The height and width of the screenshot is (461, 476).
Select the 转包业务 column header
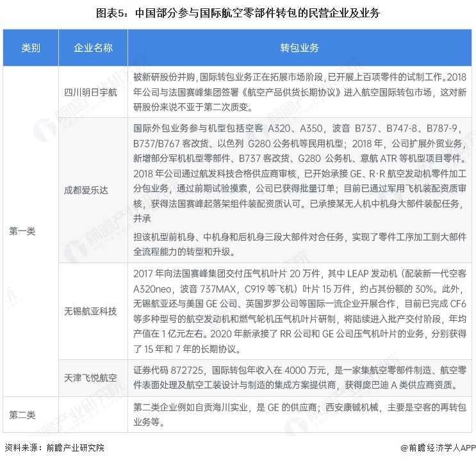click(300, 47)
